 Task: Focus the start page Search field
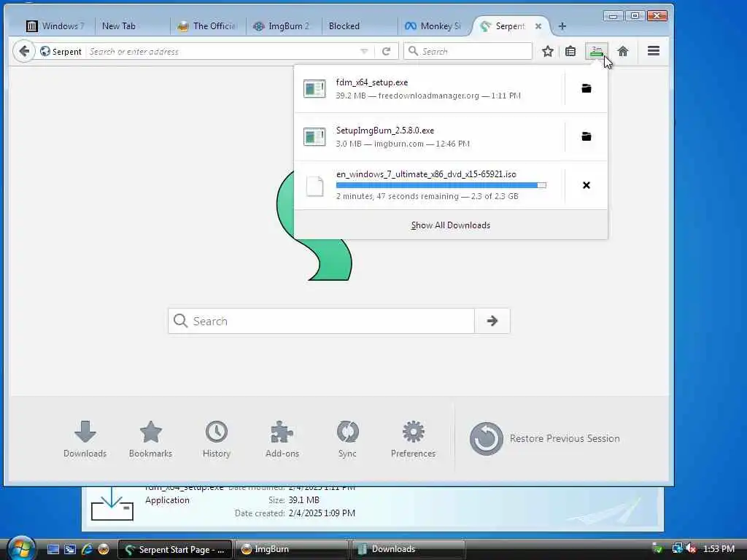(x=322, y=321)
